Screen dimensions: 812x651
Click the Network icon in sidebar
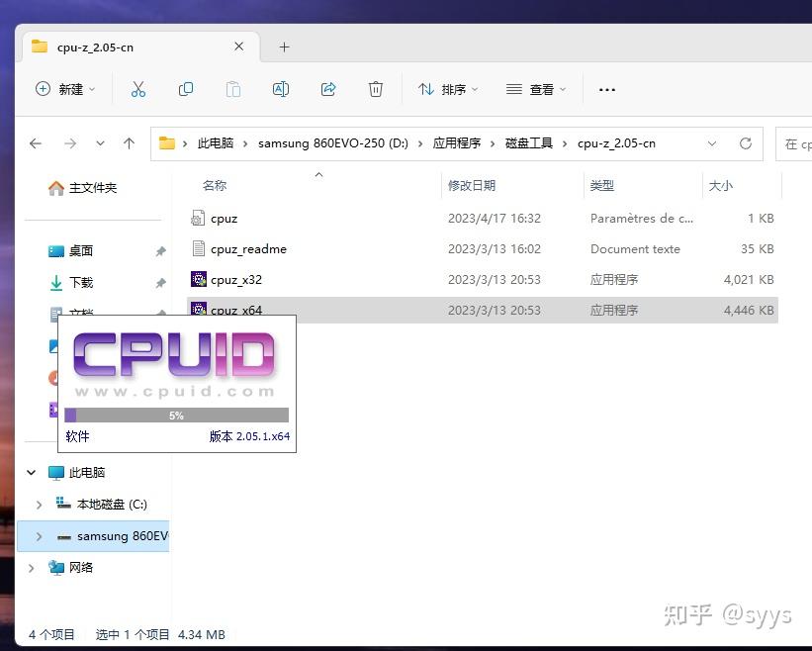coord(56,568)
